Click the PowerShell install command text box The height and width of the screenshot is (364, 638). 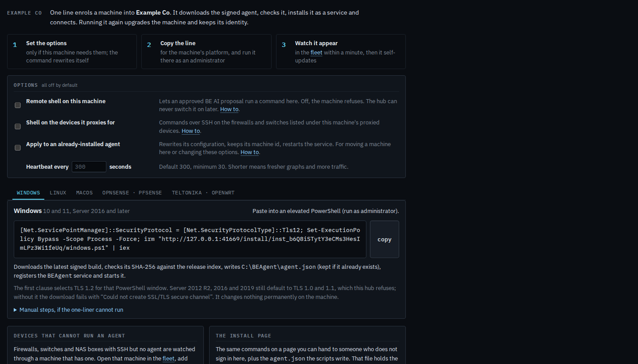click(x=190, y=239)
